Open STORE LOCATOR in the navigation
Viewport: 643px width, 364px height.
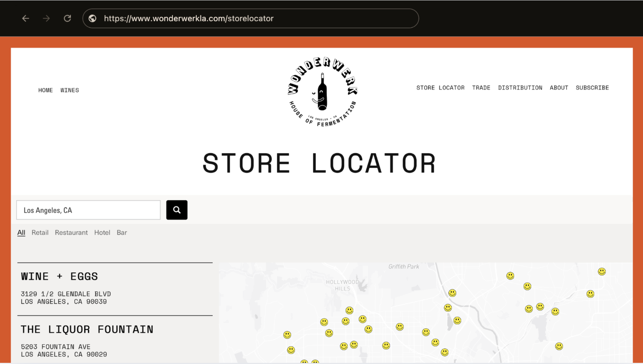click(x=440, y=88)
